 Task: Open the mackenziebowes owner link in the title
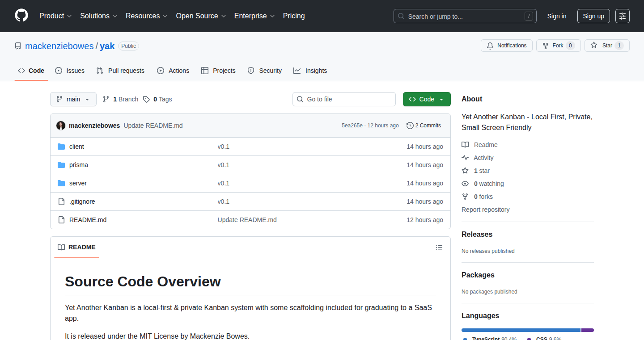(59, 46)
